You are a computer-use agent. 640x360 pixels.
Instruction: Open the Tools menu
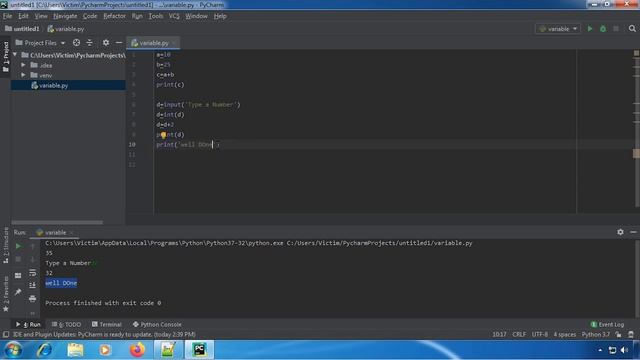(x=156, y=16)
